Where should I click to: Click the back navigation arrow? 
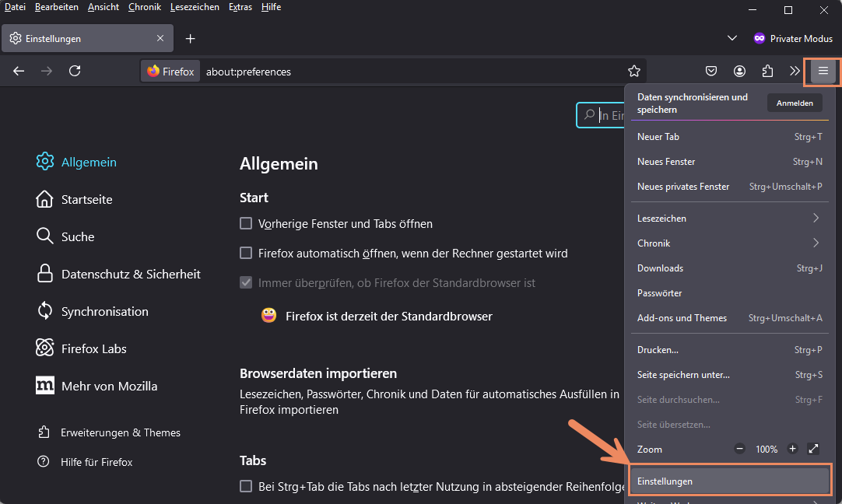(x=19, y=71)
